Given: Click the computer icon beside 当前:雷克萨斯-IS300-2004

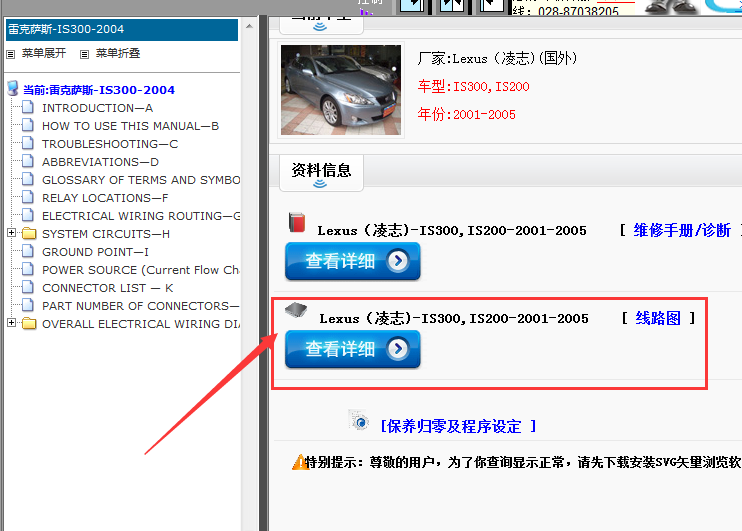Looking at the screenshot, I should click(x=13, y=88).
